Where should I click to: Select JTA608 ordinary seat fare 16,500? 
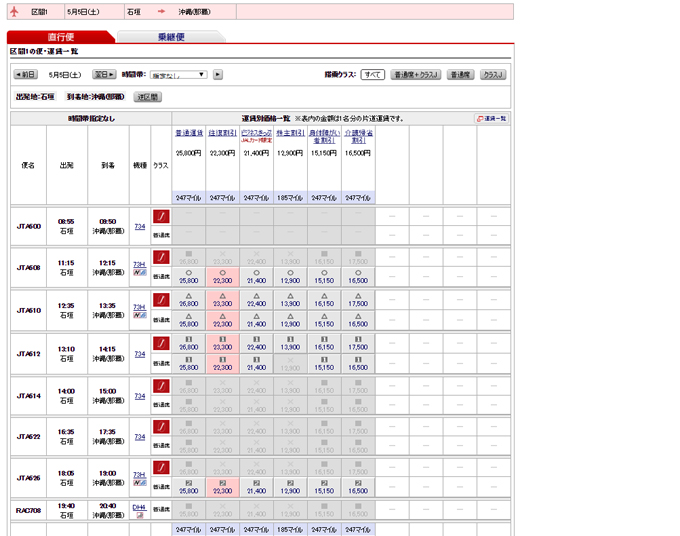tap(358, 277)
